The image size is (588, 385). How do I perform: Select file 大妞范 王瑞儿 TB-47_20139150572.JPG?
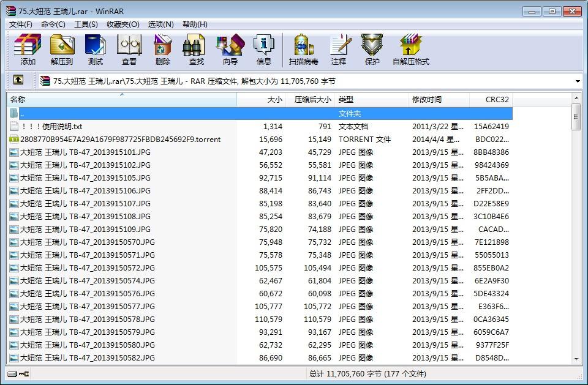260,267
